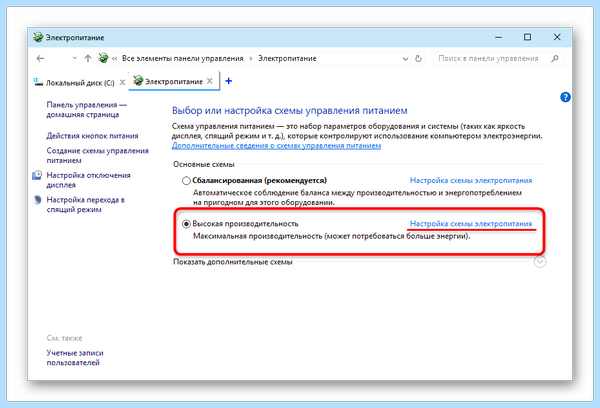The image size is (600, 408).
Task: Open Настройка отключения дисплея link
Action: click(x=88, y=180)
